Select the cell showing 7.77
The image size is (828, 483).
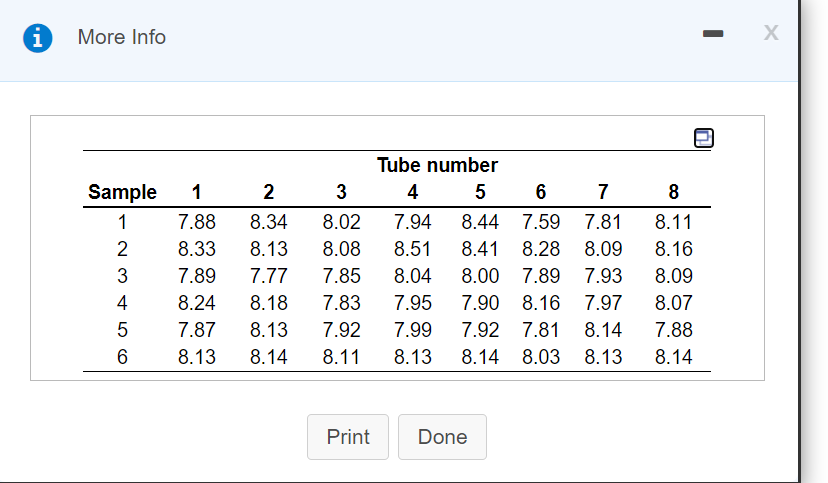click(x=269, y=276)
